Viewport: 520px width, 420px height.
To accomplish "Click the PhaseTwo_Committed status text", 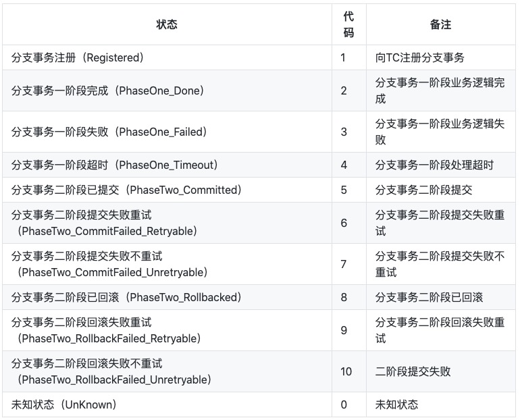I will tap(126, 190).
